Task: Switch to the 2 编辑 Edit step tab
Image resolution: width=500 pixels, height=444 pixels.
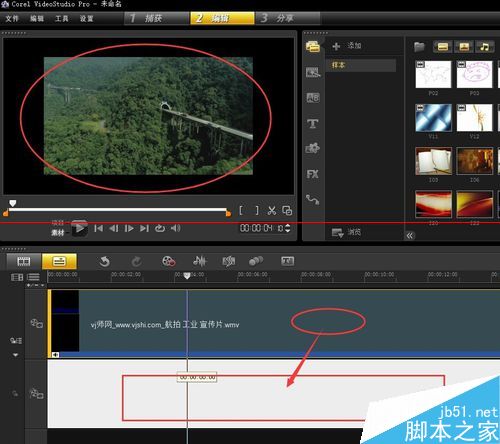Action: (x=222, y=18)
